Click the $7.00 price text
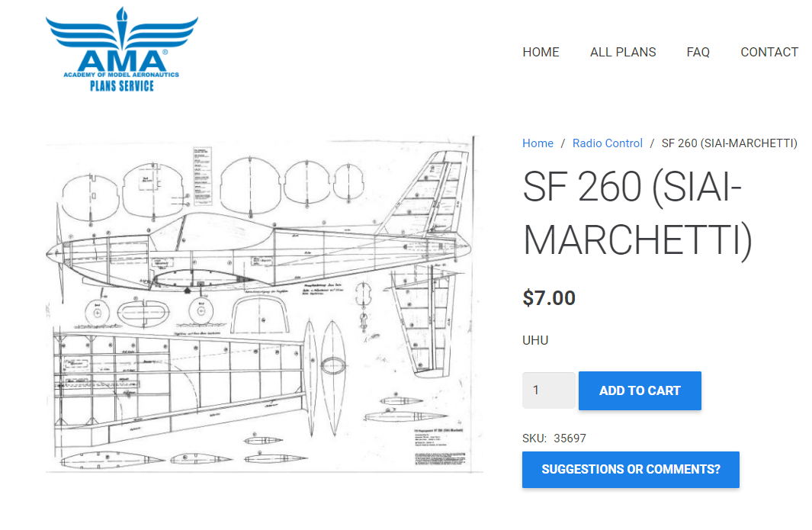Viewport: 812px width, 530px height. point(548,297)
